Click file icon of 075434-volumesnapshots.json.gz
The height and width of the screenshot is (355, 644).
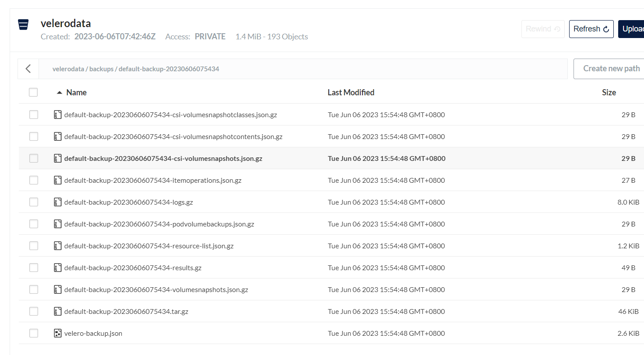pos(57,290)
